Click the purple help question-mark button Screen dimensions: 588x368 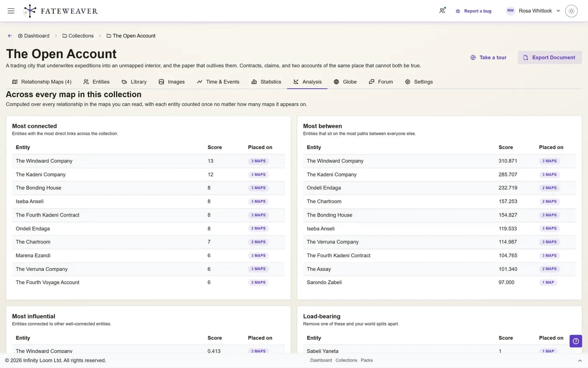[576, 341]
